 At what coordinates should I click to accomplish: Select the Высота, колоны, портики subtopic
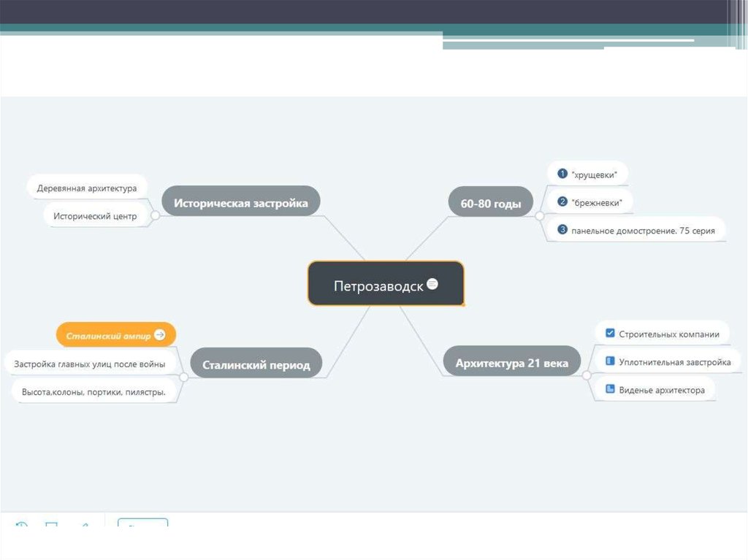coord(93,392)
